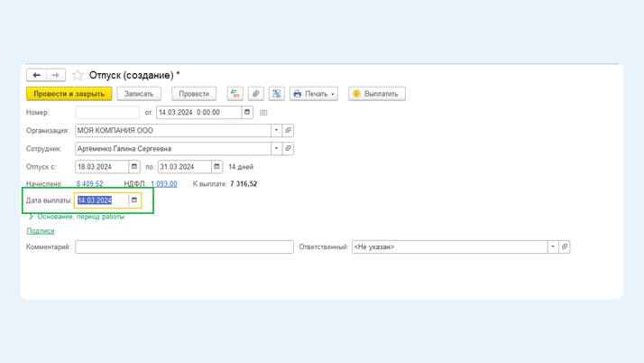644x363 pixels.
Task: Click into the Номер field
Action: pyautogui.click(x=107, y=112)
